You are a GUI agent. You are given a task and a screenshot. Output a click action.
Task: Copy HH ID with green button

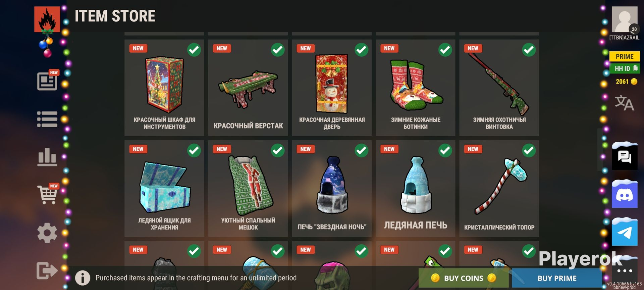tap(625, 68)
